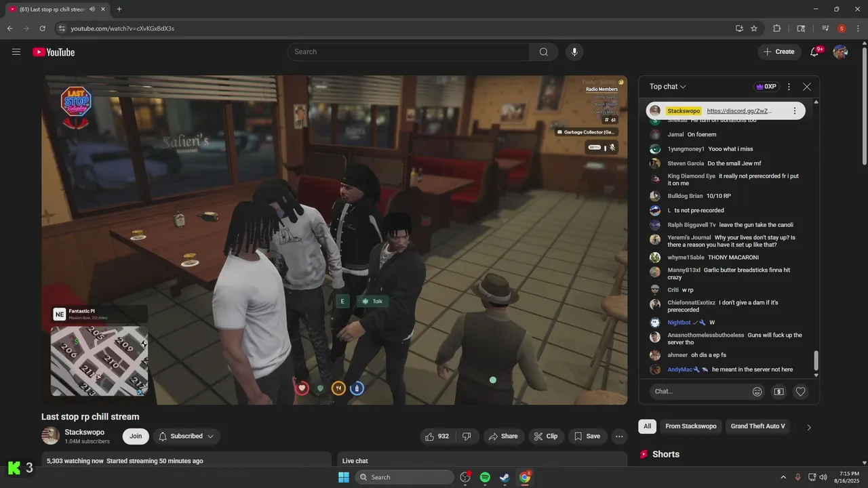Reload the page

point(42,28)
